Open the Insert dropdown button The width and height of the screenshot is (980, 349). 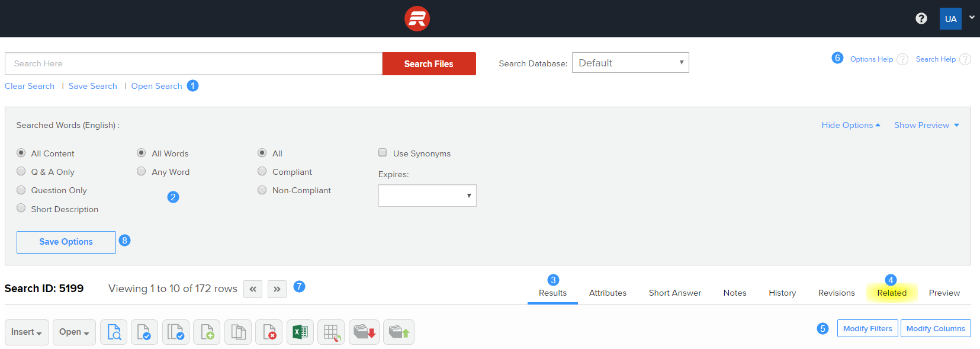27,332
